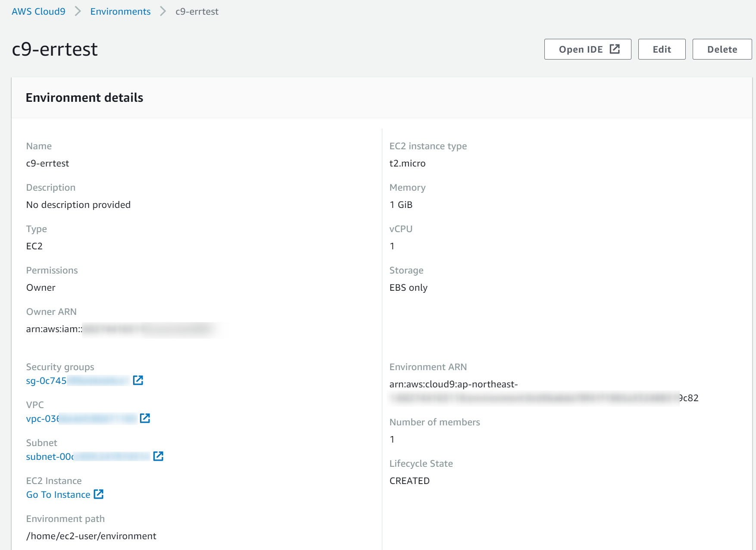Select the arn:aws:cloud9:ap-northeast- ARN text
Screen dimensions: 756x550
(x=453, y=384)
